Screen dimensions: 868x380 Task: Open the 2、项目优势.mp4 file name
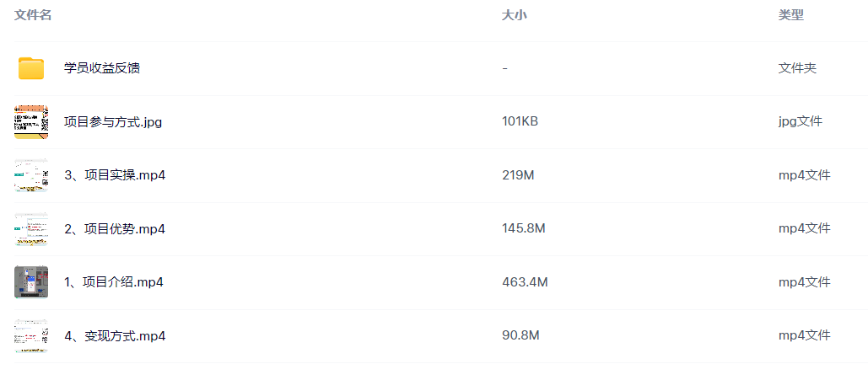[115, 229]
